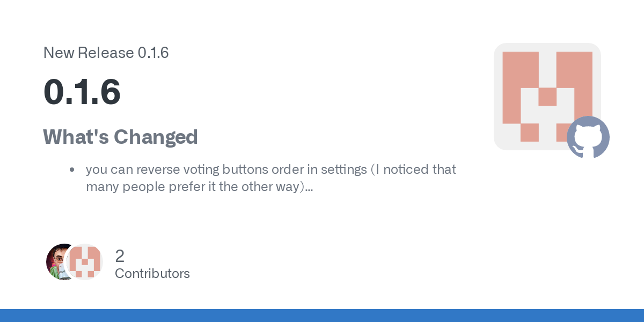Click the top-left pink block of large logo
The image size is (644, 322).
point(520,70)
